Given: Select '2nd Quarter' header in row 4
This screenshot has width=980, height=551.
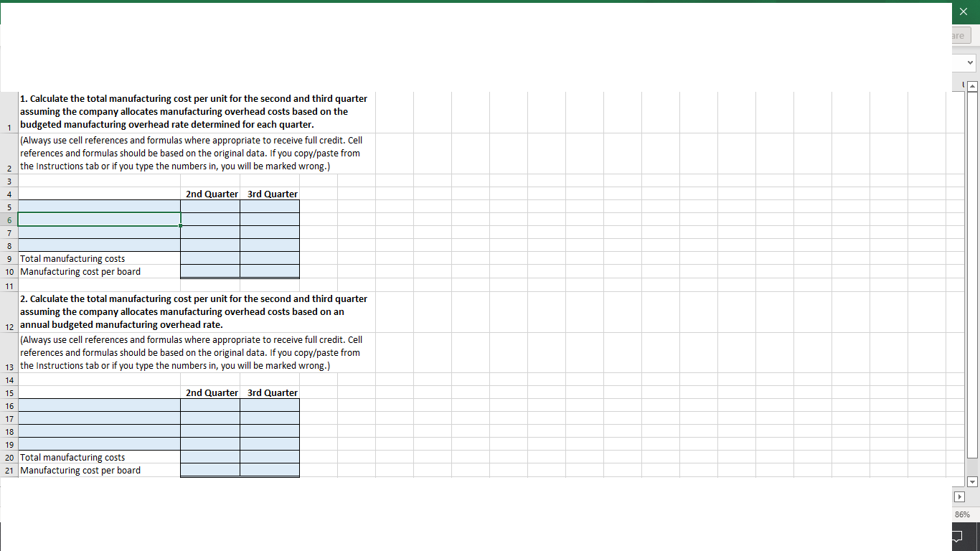Looking at the screenshot, I should 212,194.
